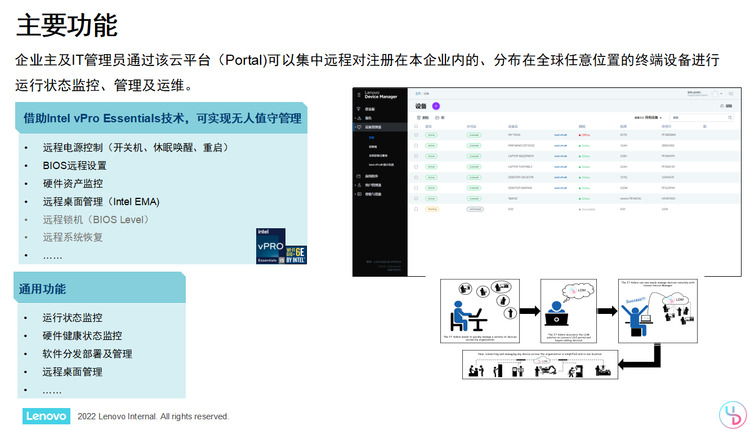The width and height of the screenshot is (750, 430).
Task: Check the box for the MY-YOGA device row
Action: click(x=416, y=135)
